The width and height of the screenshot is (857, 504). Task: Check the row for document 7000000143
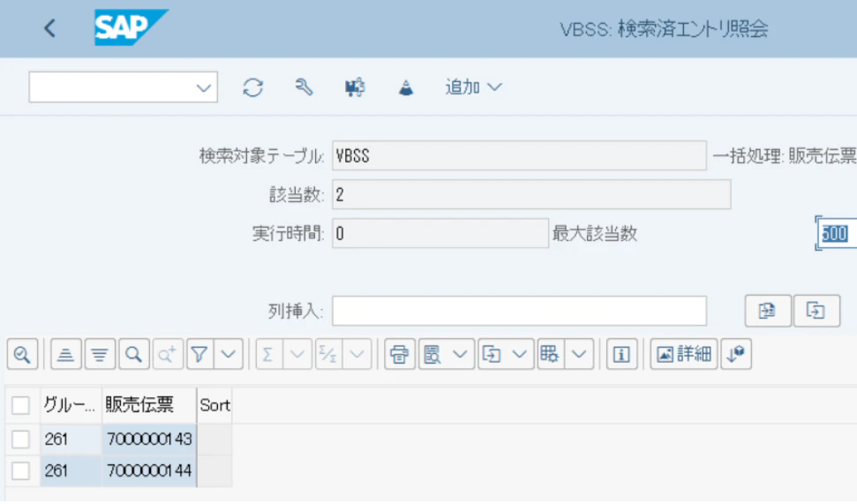point(21,439)
